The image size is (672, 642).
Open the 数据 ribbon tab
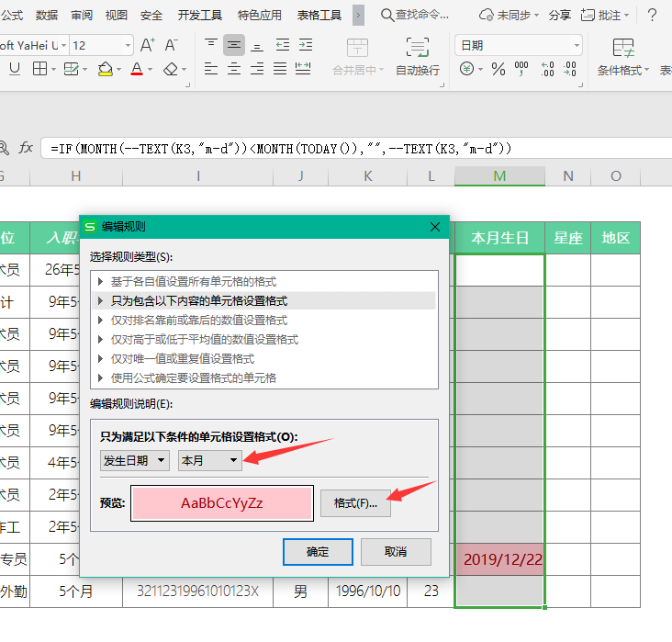(46, 16)
